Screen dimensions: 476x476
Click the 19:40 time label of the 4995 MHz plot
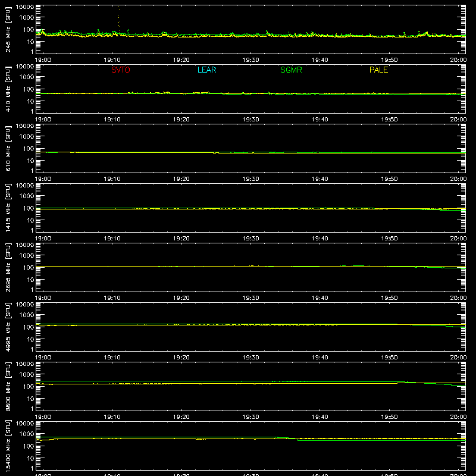(x=320, y=358)
